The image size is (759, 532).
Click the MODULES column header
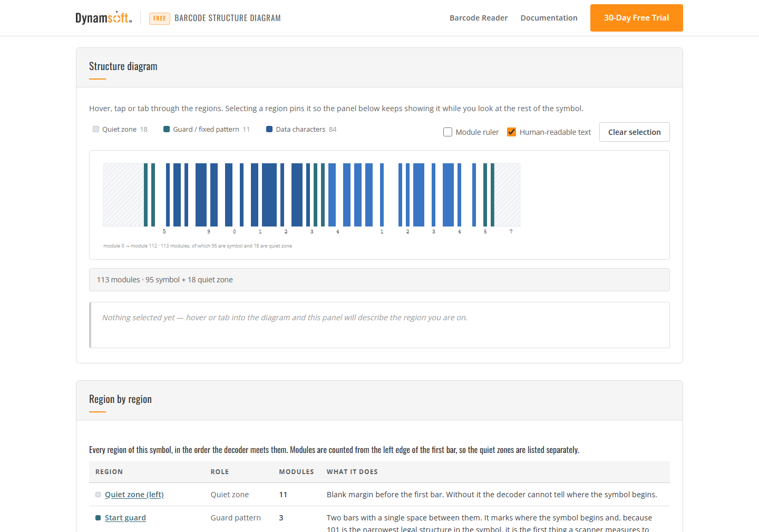click(296, 472)
